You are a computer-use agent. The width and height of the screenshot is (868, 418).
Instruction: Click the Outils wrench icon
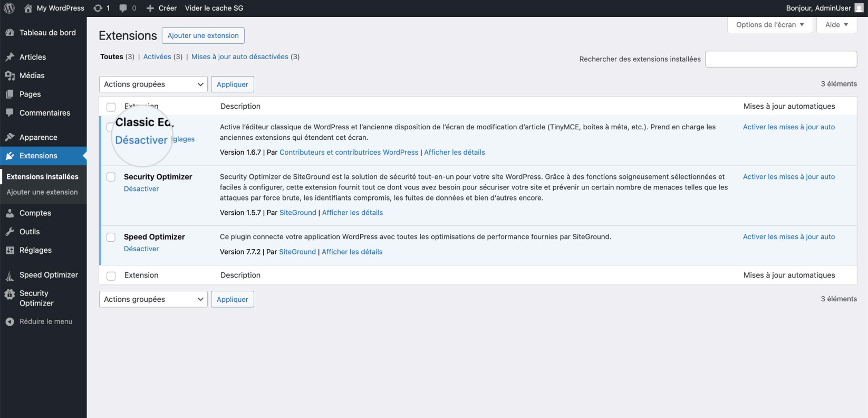(9, 232)
